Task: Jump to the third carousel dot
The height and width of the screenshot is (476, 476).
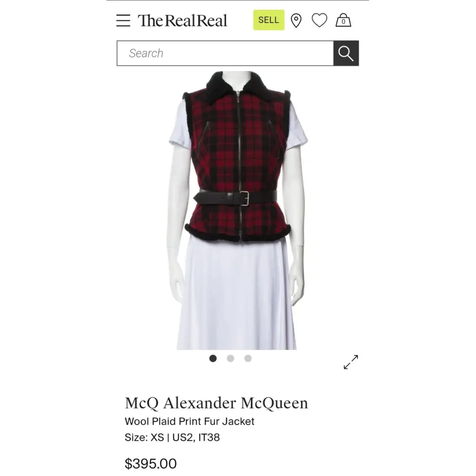Action: tap(248, 358)
